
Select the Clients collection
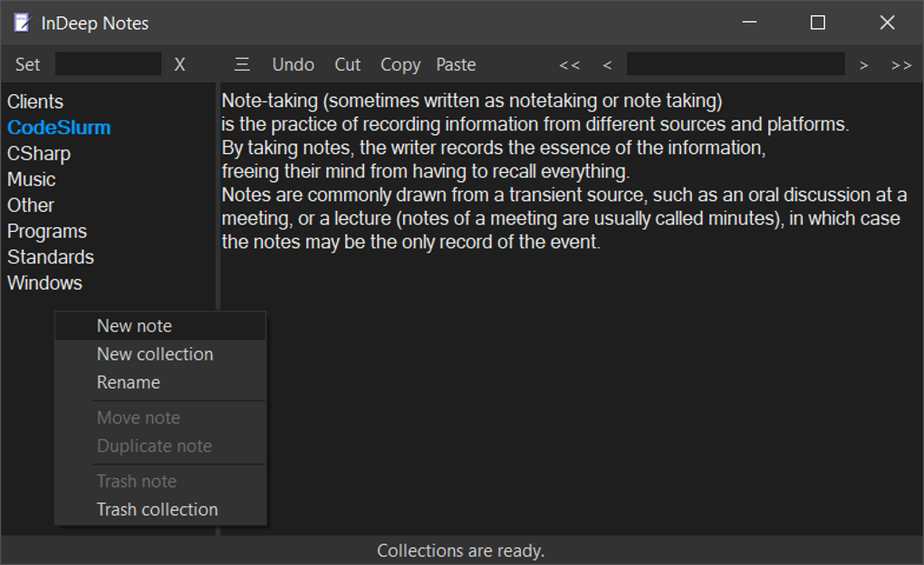(35, 101)
